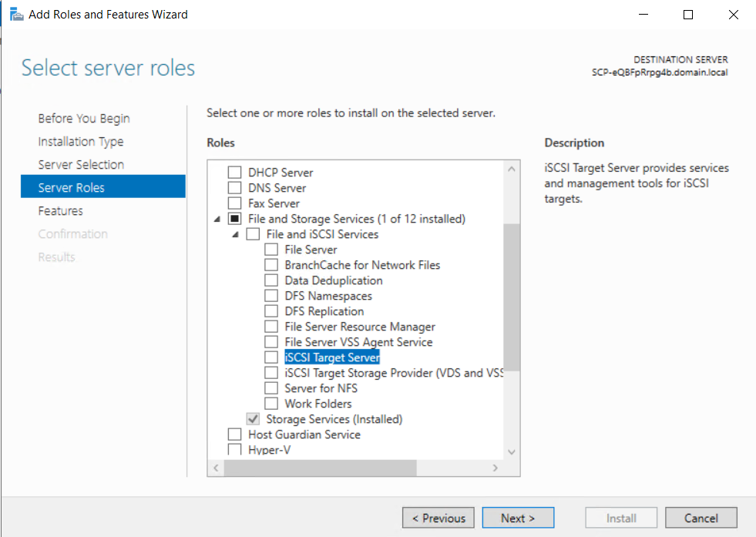The image size is (756, 537).
Task: Tick the File Server Resource Manager checkbox
Action: pos(271,327)
